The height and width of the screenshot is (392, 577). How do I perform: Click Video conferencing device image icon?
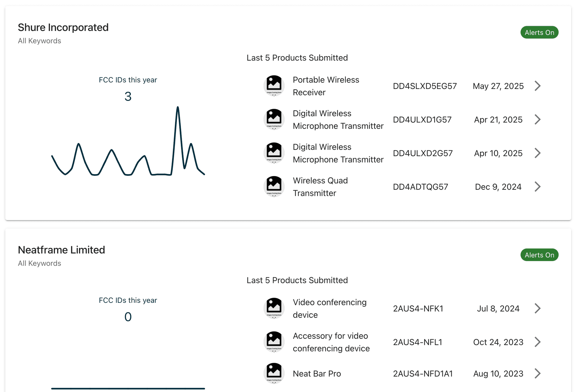(x=274, y=308)
